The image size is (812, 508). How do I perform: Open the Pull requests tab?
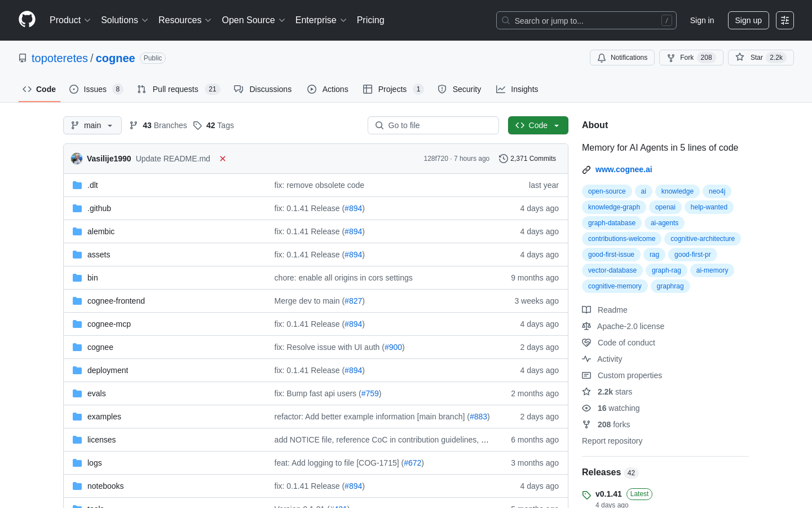click(x=178, y=89)
